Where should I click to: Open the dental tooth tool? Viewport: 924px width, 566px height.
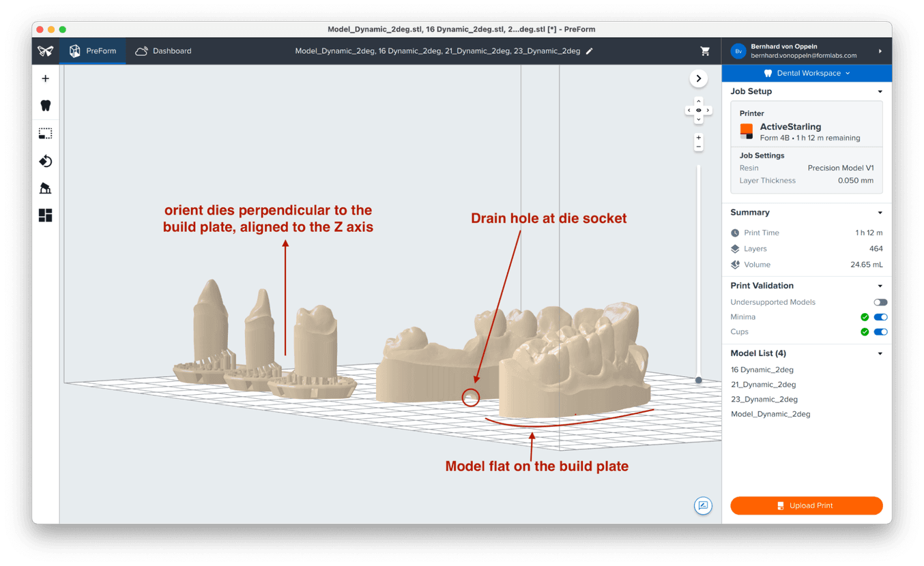point(46,105)
